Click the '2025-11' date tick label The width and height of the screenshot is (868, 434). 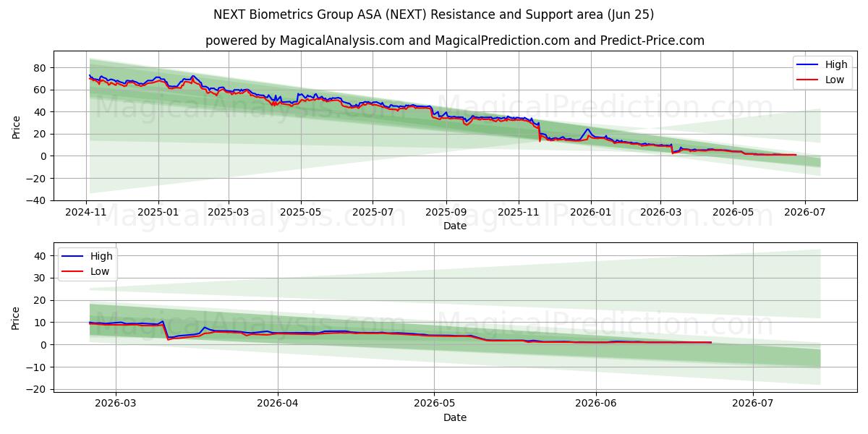click(x=518, y=213)
